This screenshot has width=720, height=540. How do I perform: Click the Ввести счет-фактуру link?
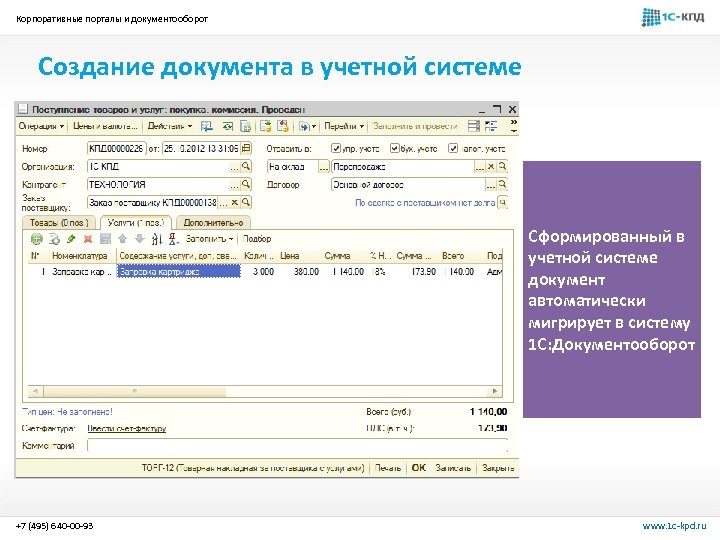pos(127,428)
